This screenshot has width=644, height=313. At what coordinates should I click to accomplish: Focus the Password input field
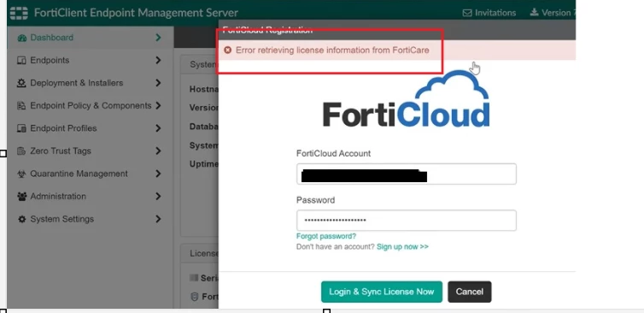(x=407, y=221)
